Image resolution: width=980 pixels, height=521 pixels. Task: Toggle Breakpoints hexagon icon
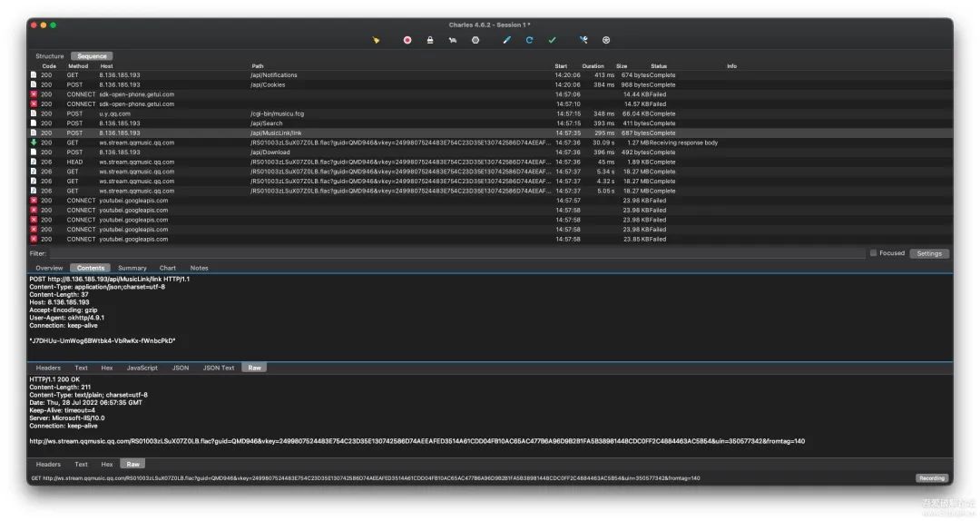pos(475,40)
